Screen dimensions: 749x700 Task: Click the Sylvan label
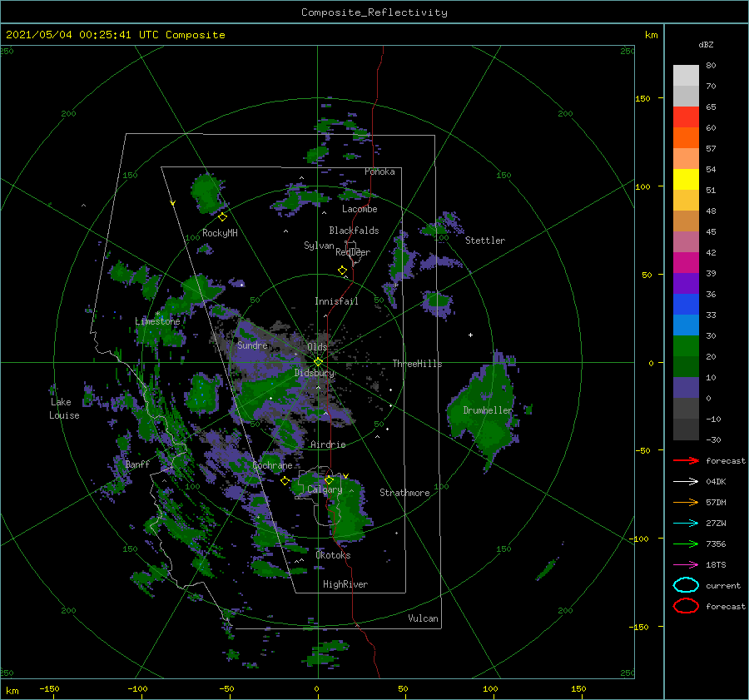point(319,246)
